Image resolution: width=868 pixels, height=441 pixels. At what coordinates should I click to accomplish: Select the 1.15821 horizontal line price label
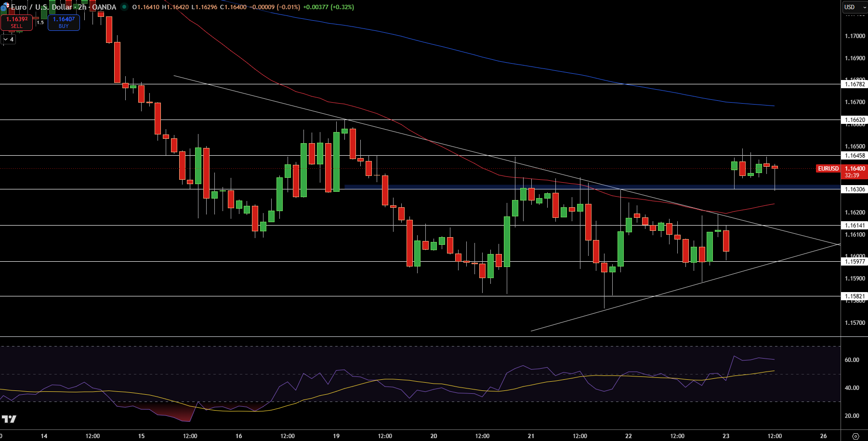point(855,296)
